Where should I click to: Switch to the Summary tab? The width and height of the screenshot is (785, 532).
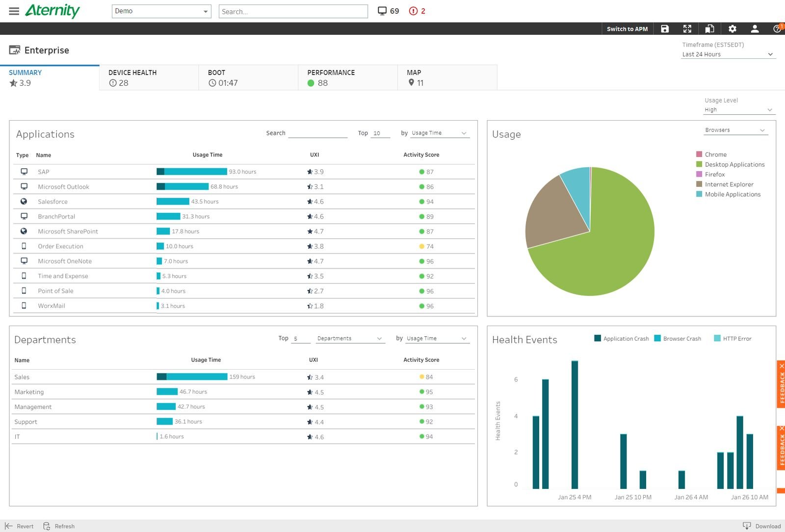50,77
